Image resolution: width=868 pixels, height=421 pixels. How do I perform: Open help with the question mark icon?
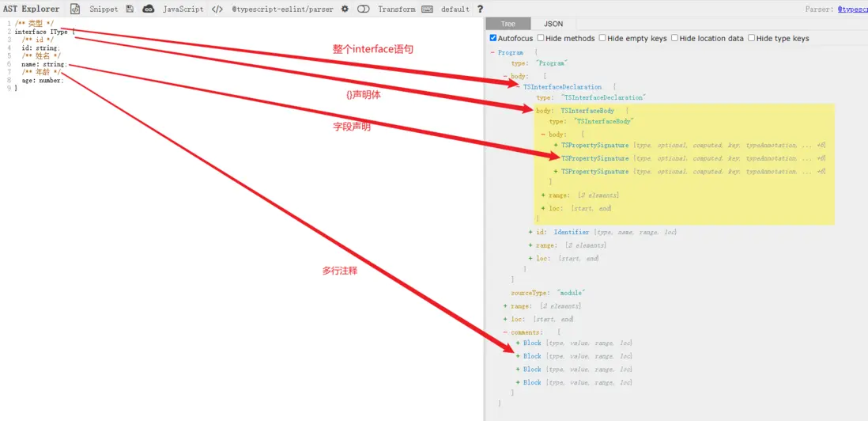(x=480, y=9)
